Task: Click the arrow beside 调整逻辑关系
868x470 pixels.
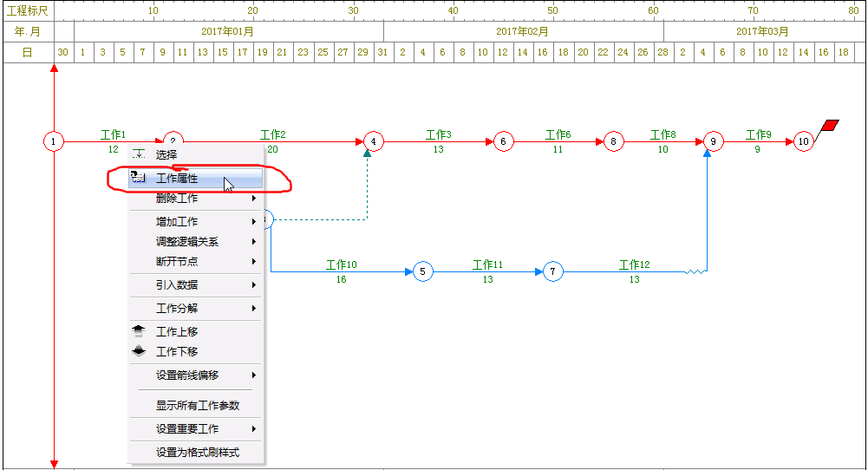Action: click(x=253, y=241)
